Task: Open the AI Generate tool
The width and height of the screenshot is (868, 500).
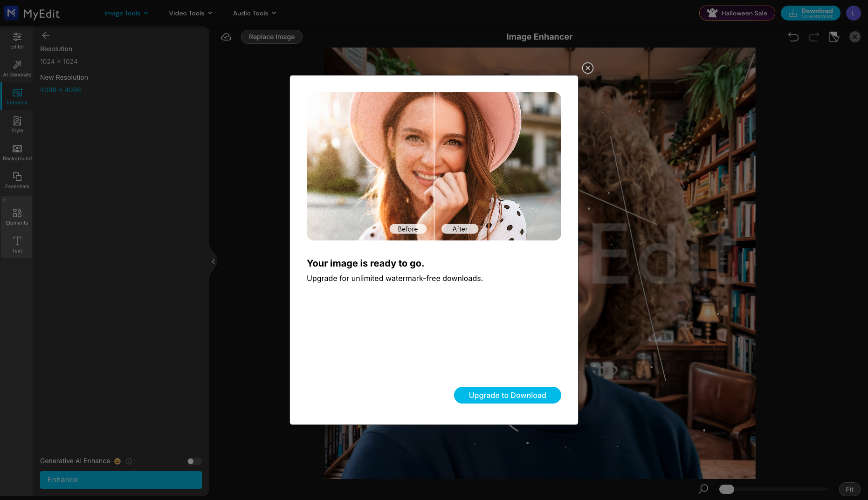Action: (17, 68)
